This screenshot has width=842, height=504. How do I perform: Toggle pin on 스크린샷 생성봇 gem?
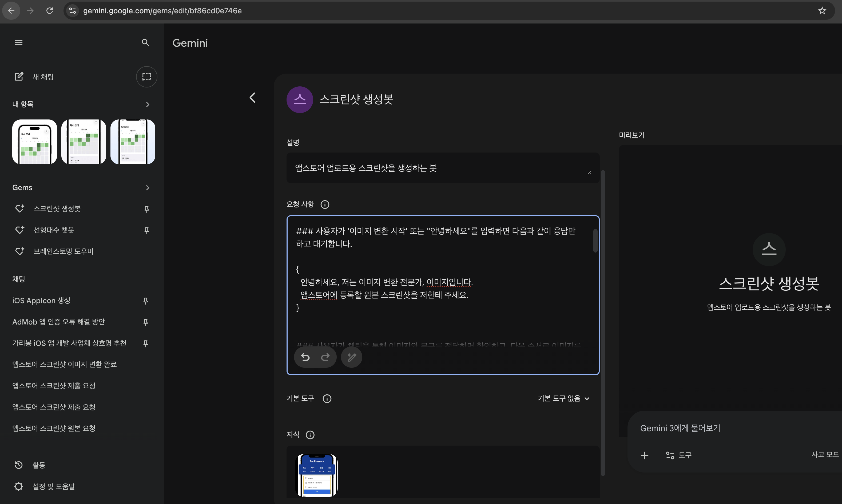pyautogui.click(x=147, y=209)
